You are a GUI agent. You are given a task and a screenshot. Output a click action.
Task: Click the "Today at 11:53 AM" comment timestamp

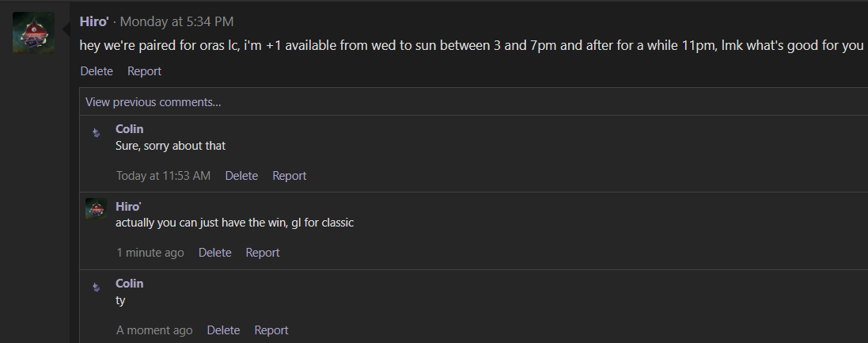pyautogui.click(x=163, y=176)
